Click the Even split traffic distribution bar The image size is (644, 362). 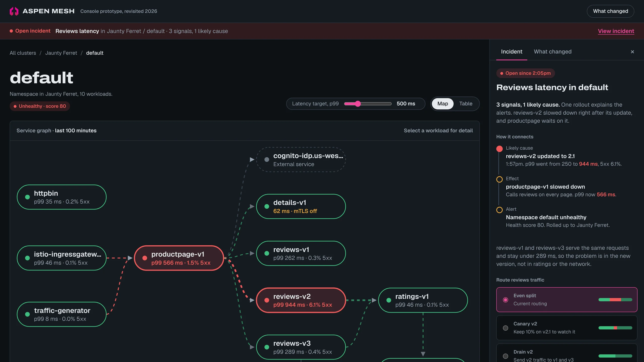click(x=615, y=300)
